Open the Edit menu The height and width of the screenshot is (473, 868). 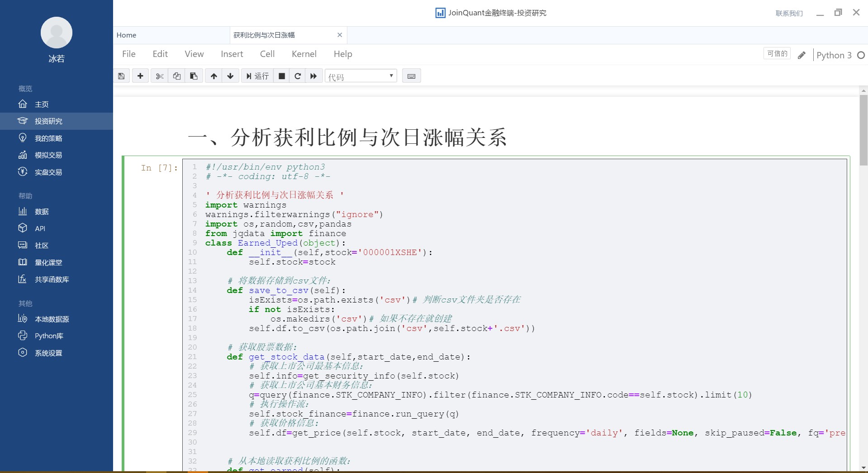[x=160, y=54]
